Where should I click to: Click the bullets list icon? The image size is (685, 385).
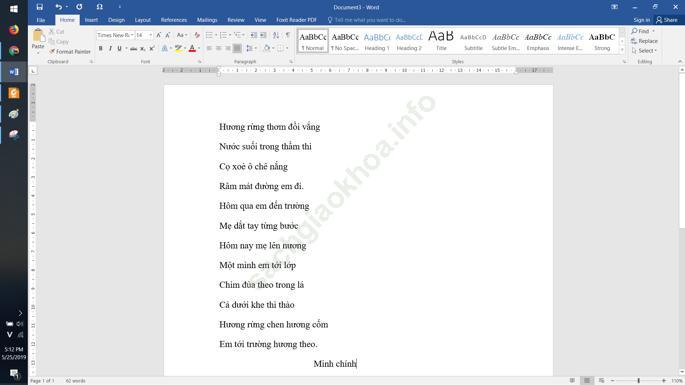coord(209,35)
